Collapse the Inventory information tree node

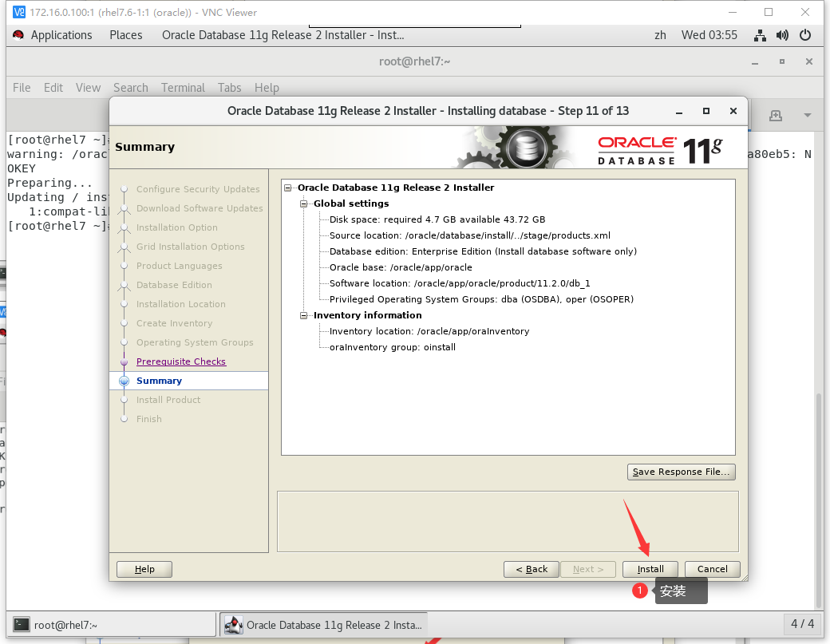coord(304,315)
